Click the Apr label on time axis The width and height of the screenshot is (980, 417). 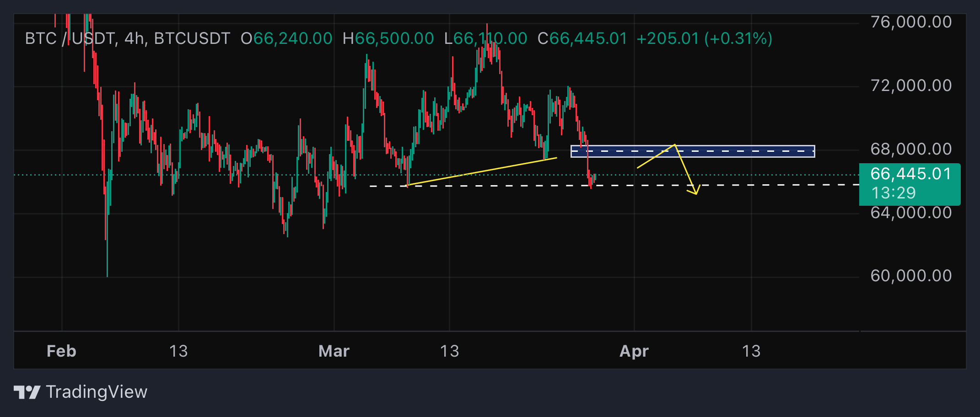point(634,351)
